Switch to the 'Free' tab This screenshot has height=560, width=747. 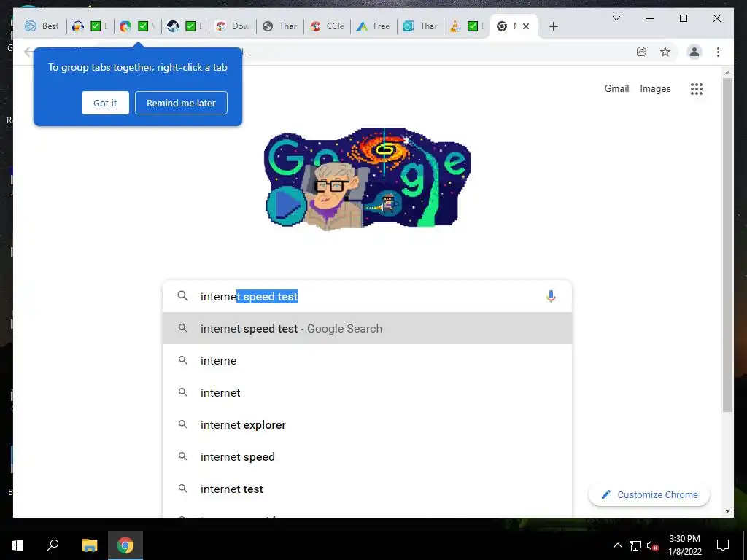(374, 26)
